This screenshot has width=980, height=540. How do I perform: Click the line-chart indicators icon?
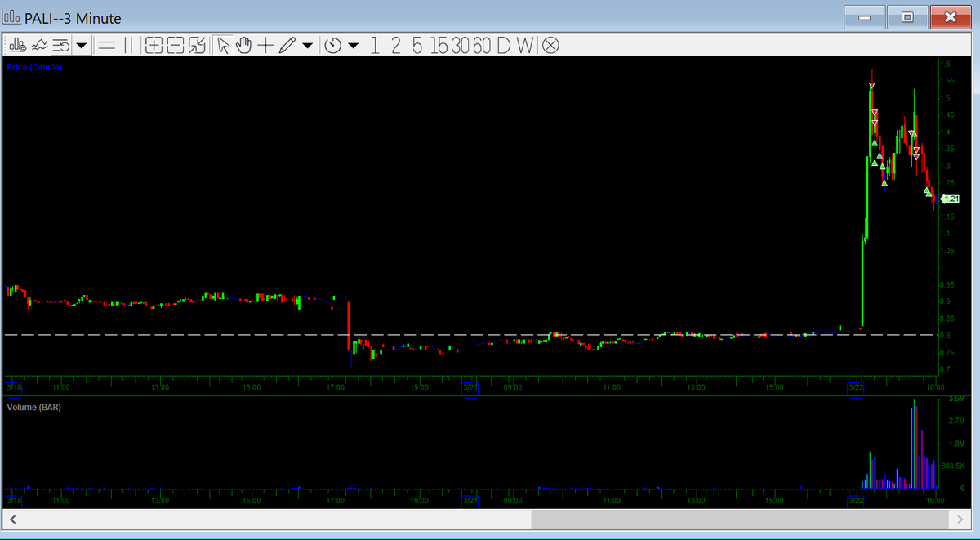pyautogui.click(x=38, y=44)
